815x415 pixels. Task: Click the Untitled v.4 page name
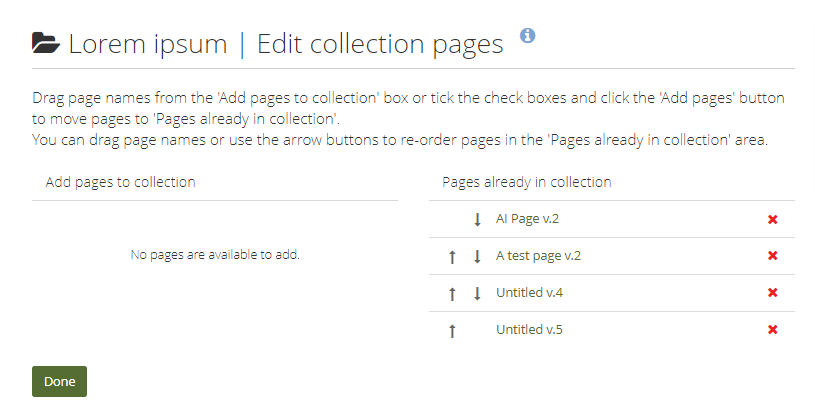pos(529,292)
